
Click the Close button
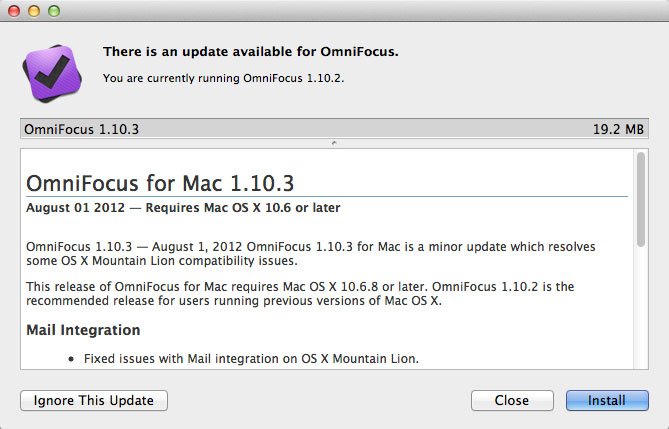[512, 400]
